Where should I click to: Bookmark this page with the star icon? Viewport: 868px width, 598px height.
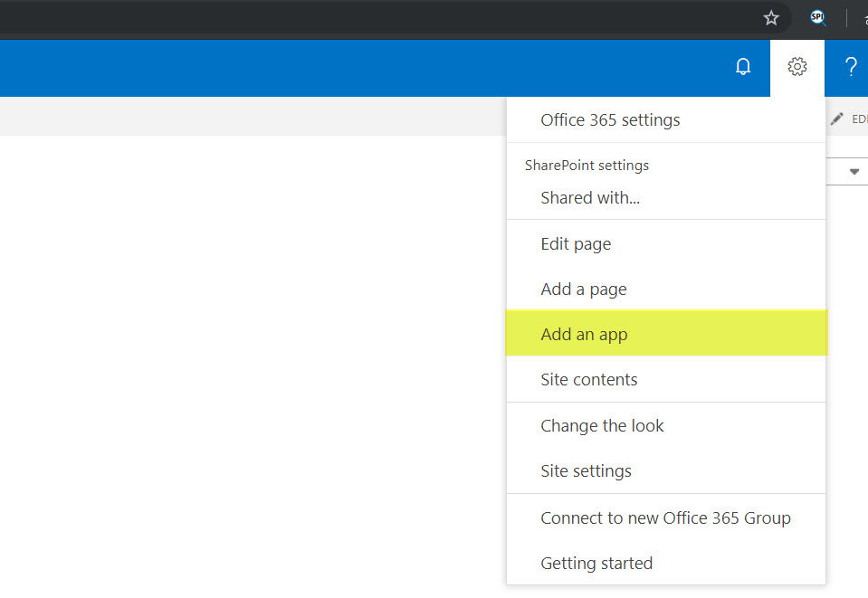tap(771, 18)
